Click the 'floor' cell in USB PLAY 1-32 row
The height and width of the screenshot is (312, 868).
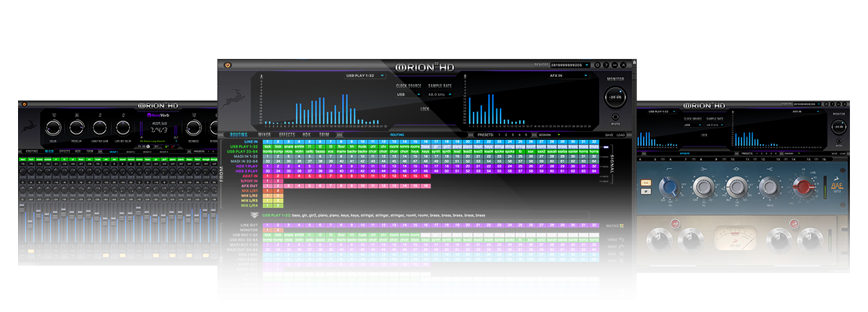(342, 147)
